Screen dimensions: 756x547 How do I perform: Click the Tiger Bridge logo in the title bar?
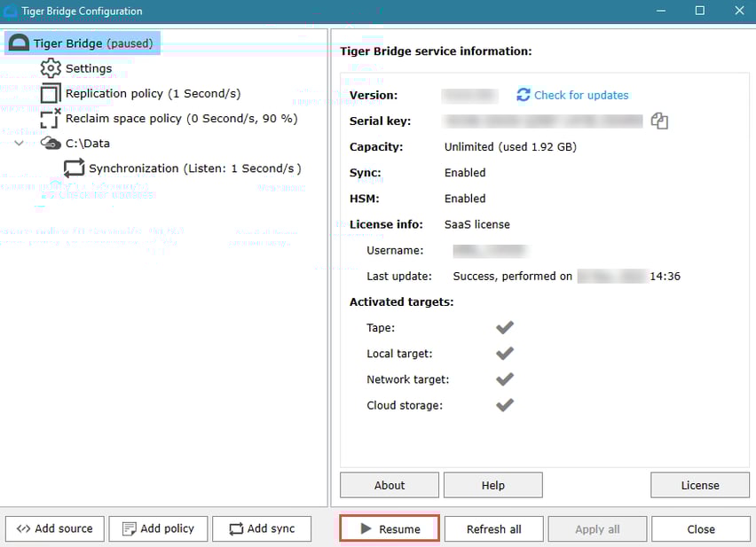pyautogui.click(x=12, y=11)
